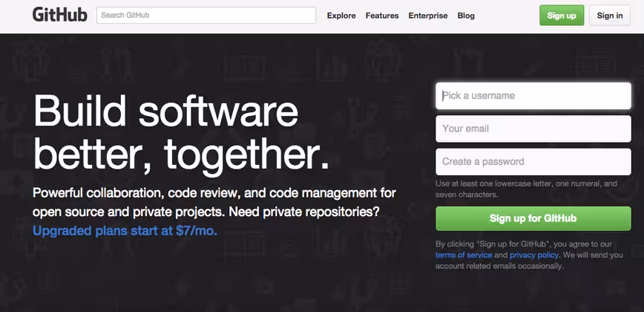Focus the Pick a username field
Screen dimensions: 644x312
point(533,96)
